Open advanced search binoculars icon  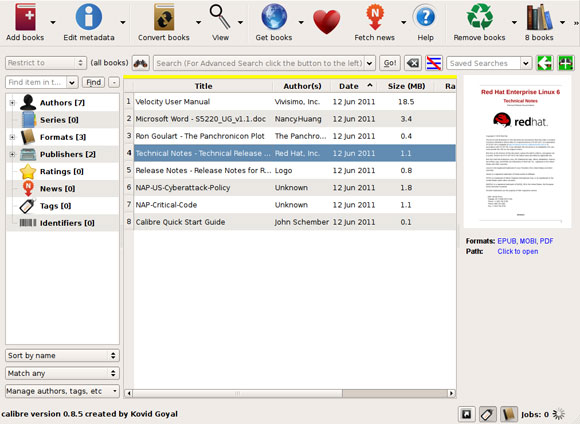point(141,63)
